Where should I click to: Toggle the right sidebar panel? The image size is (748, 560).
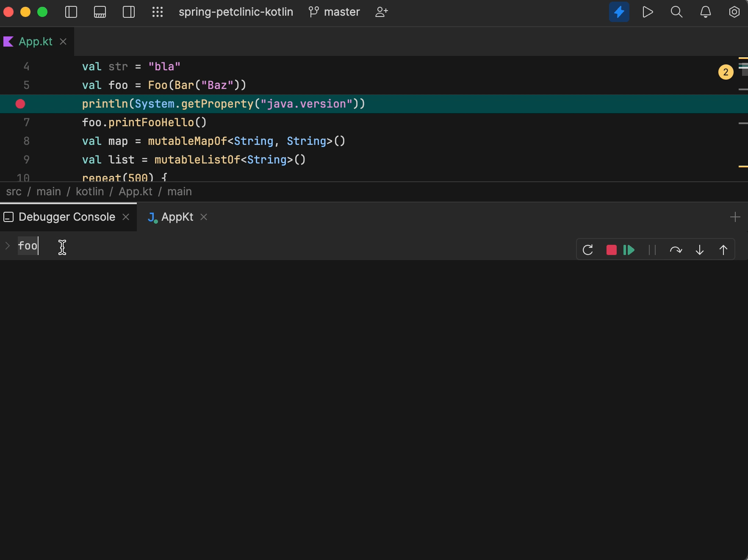[129, 12]
